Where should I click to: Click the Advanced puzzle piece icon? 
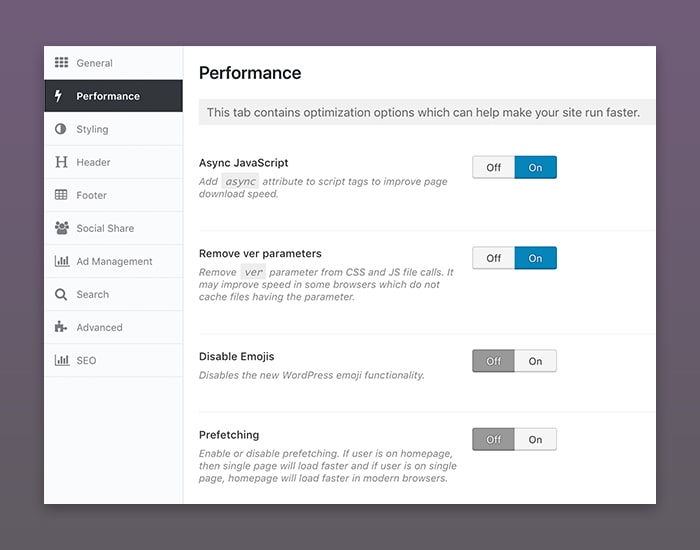click(61, 327)
